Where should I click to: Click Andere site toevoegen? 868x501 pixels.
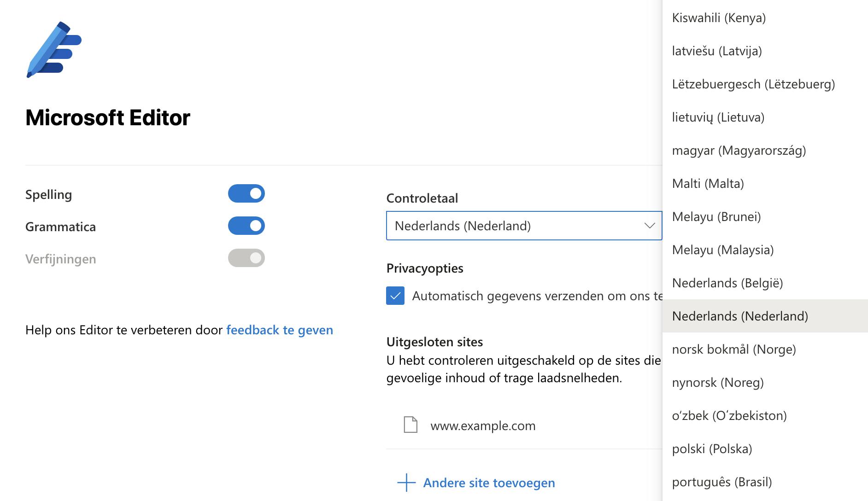point(489,483)
